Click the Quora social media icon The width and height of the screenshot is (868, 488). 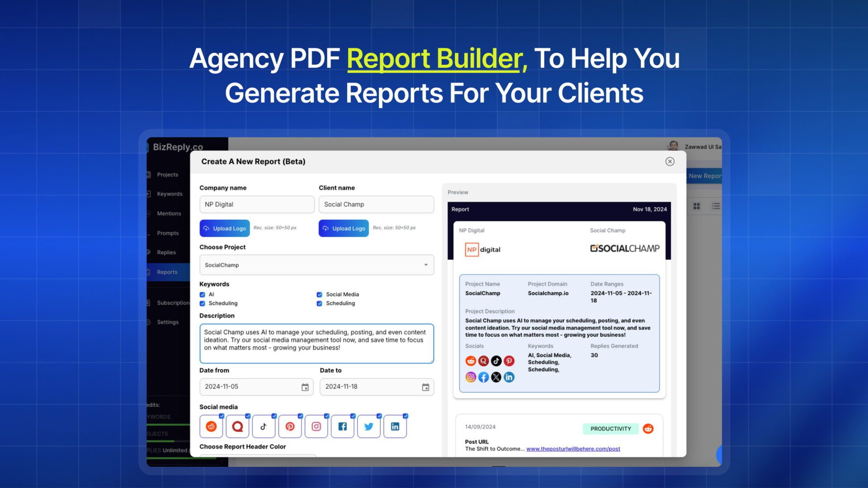(237, 426)
